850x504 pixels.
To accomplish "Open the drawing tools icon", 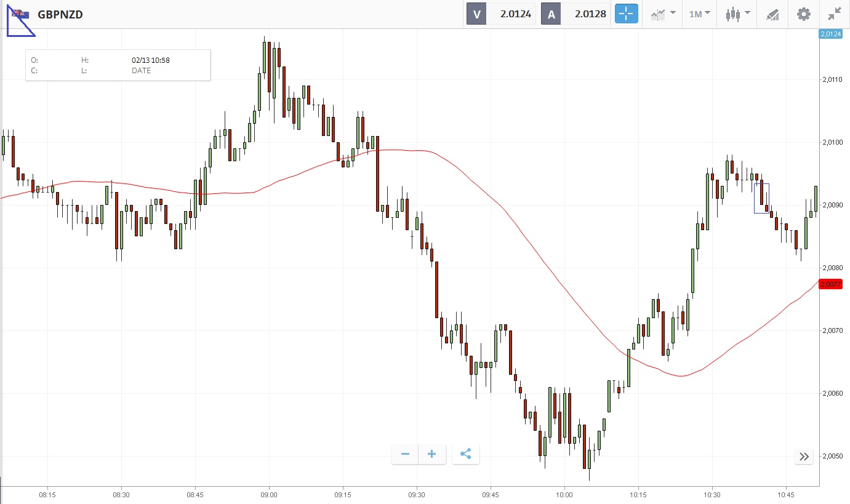I will click(772, 14).
